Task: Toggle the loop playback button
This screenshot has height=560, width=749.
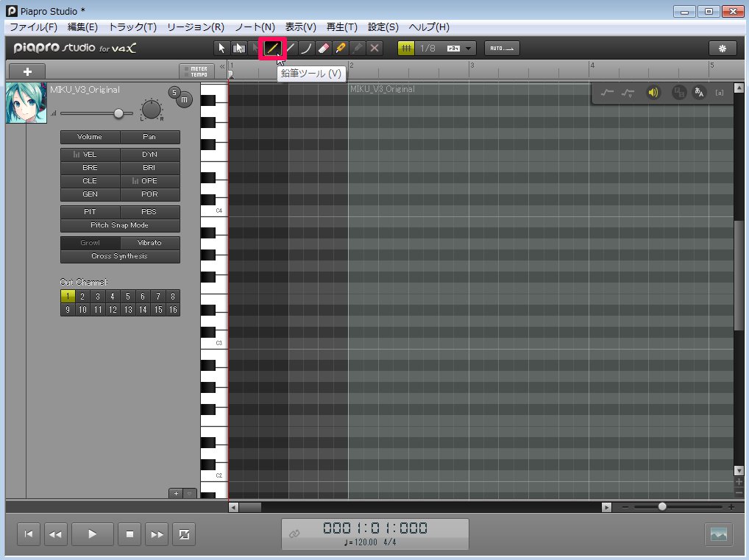Action: point(184,534)
